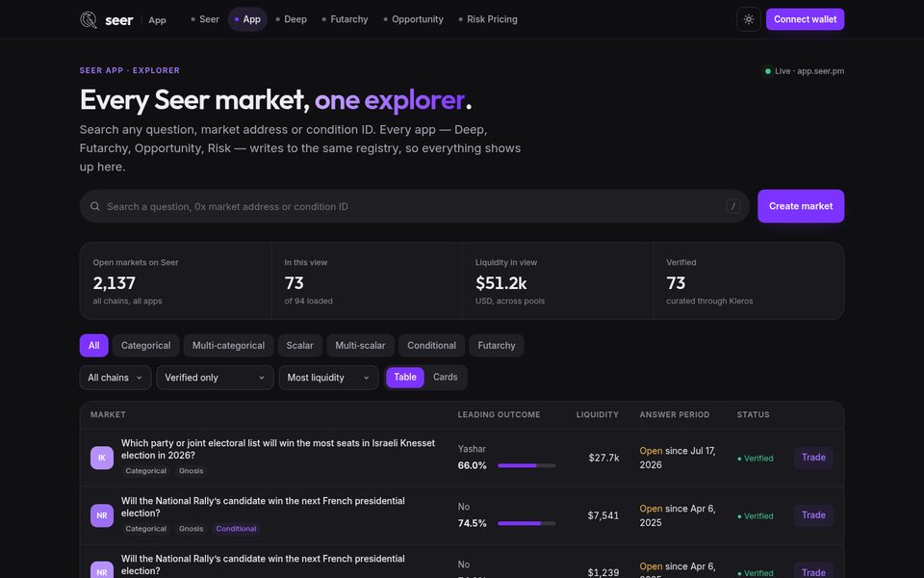Open the Verified only dropdown
This screenshot has height=578, width=924.
pyautogui.click(x=215, y=378)
